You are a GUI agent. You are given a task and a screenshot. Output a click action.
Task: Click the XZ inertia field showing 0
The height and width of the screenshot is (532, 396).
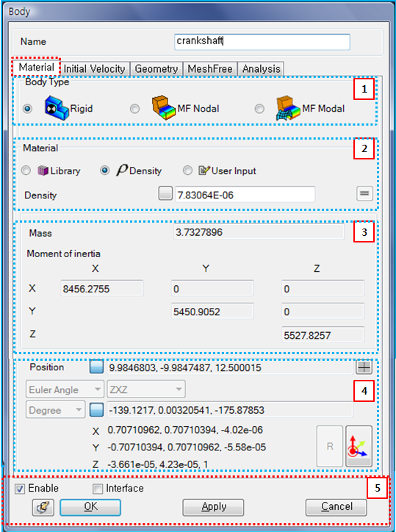pos(323,288)
